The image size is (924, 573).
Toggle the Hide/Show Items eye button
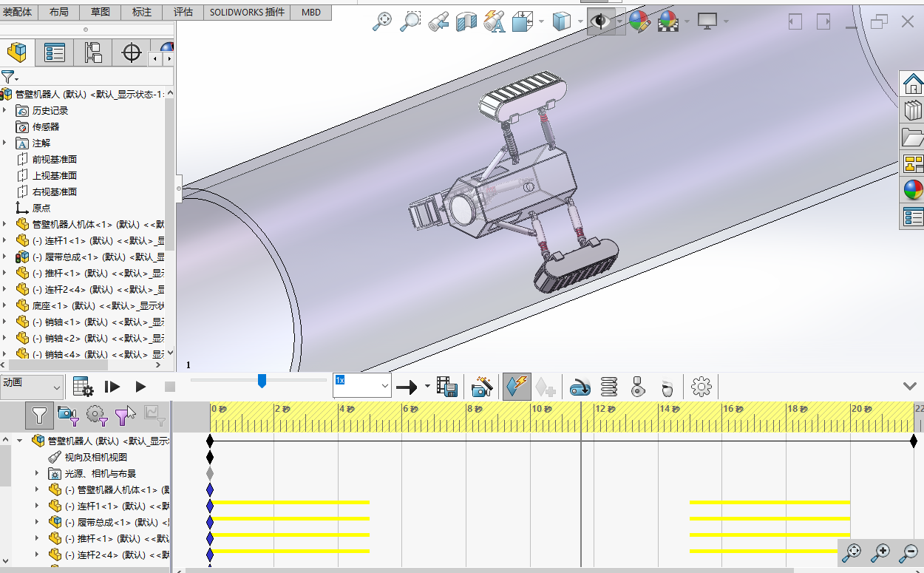pos(600,21)
